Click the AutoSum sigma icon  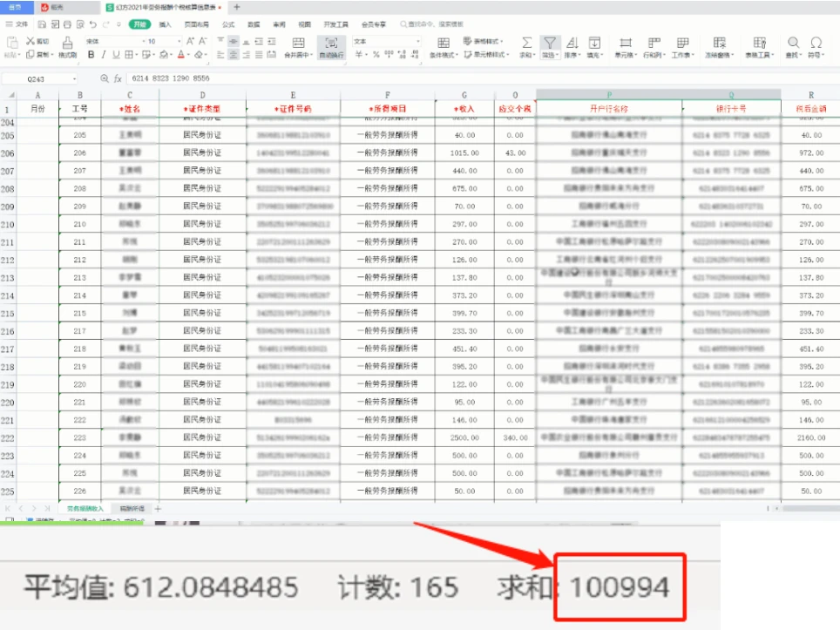pyautogui.click(x=526, y=46)
